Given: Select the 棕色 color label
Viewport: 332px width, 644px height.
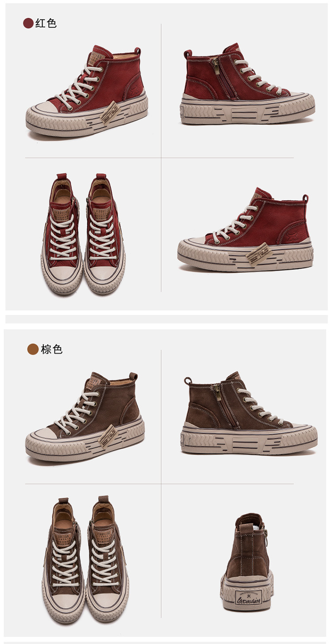Looking at the screenshot, I should [x=52, y=349].
